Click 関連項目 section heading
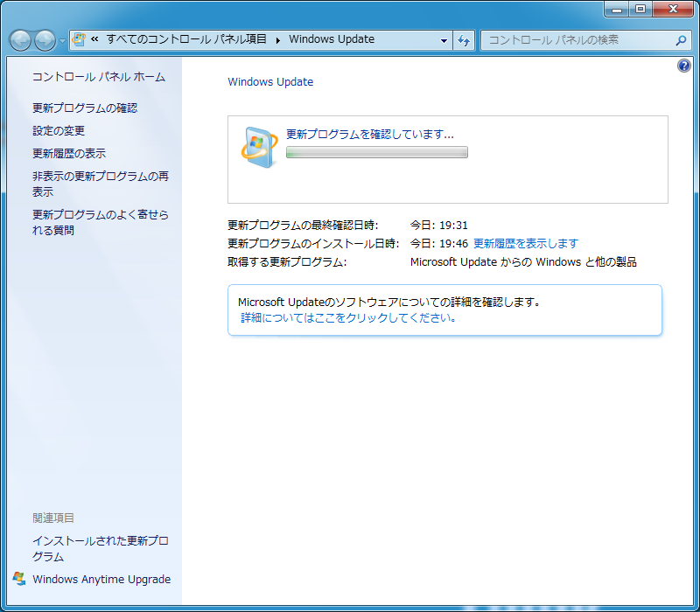This screenshot has height=612, width=700. pyautogui.click(x=53, y=518)
